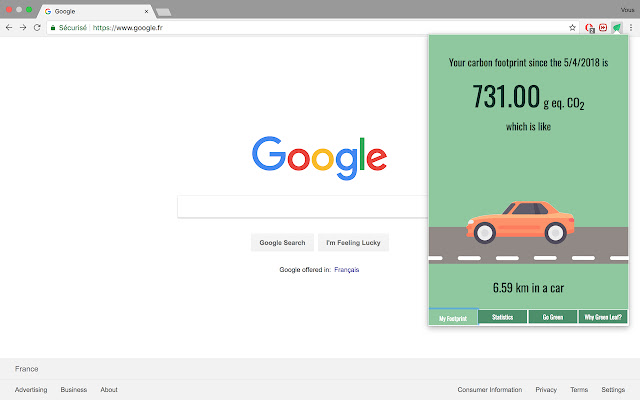Open the Privacy footer link
Viewport: 640px width, 400px height.
[546, 389]
